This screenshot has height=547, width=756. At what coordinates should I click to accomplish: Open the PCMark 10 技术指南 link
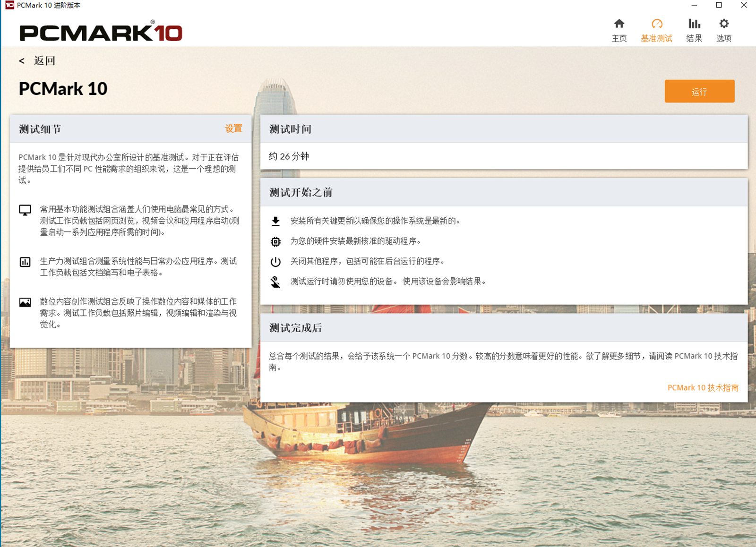703,388
